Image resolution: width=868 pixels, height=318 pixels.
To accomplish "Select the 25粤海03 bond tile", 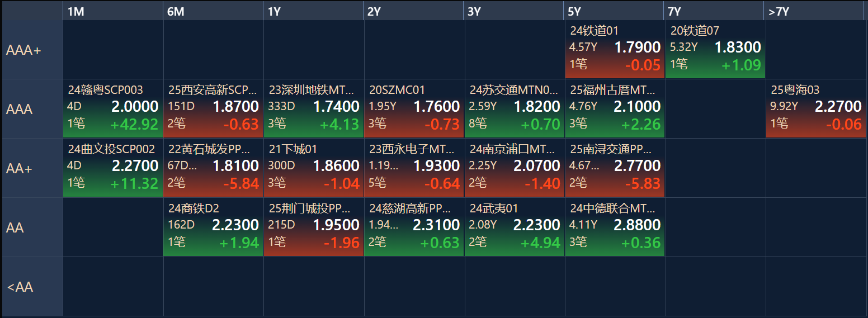I will coord(815,110).
